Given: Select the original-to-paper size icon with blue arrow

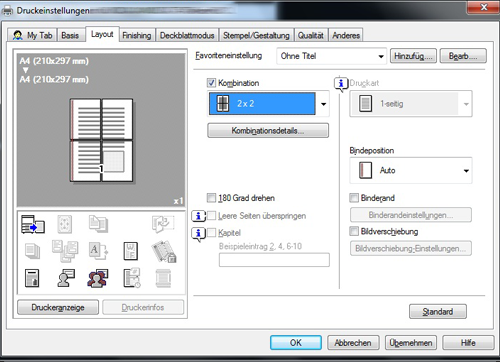Looking at the screenshot, I should pyautogui.click(x=33, y=224).
